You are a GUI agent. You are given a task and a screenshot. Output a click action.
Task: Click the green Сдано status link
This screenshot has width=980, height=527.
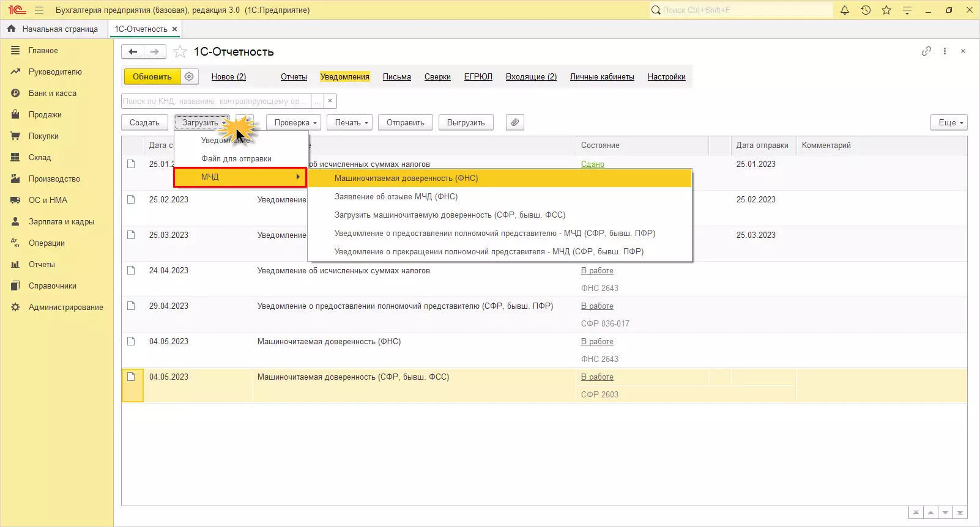tap(593, 164)
